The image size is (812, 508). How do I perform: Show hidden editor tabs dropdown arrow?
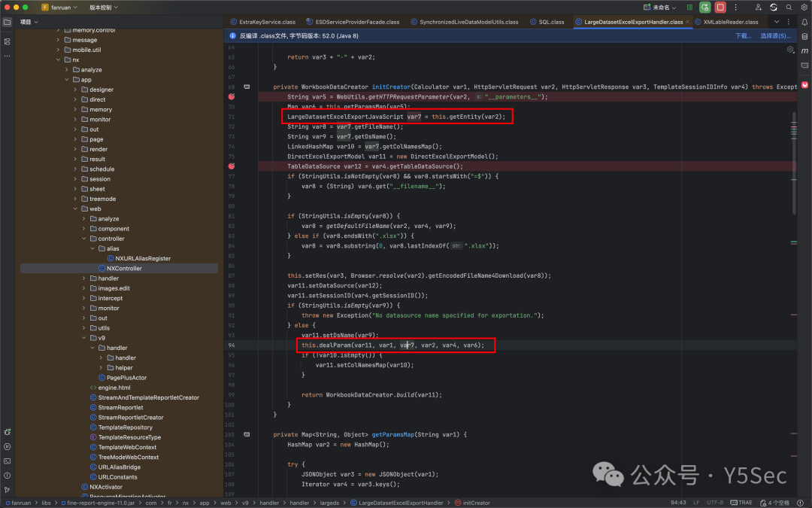776,22
